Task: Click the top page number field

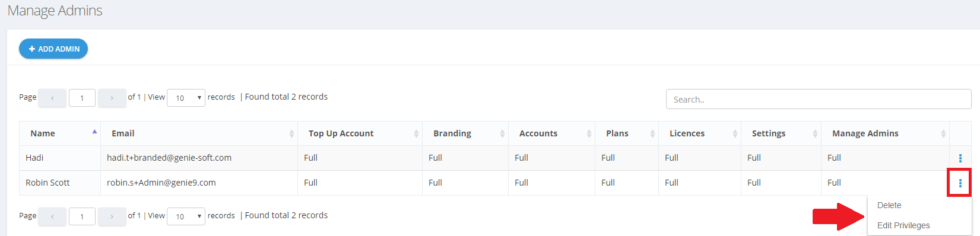Action: click(x=82, y=98)
